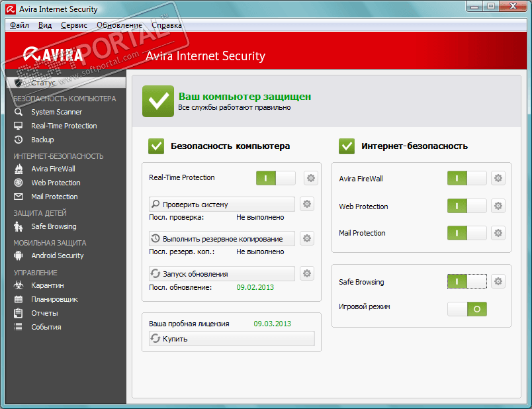Open the Обновление menu

tap(119, 25)
